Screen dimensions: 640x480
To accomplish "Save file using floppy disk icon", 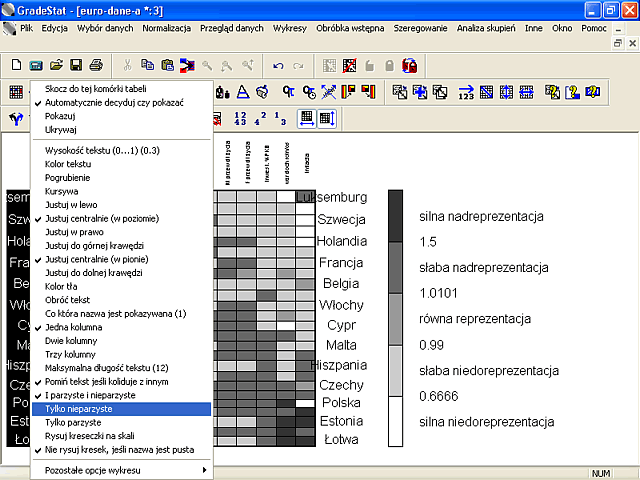I will click(76, 65).
